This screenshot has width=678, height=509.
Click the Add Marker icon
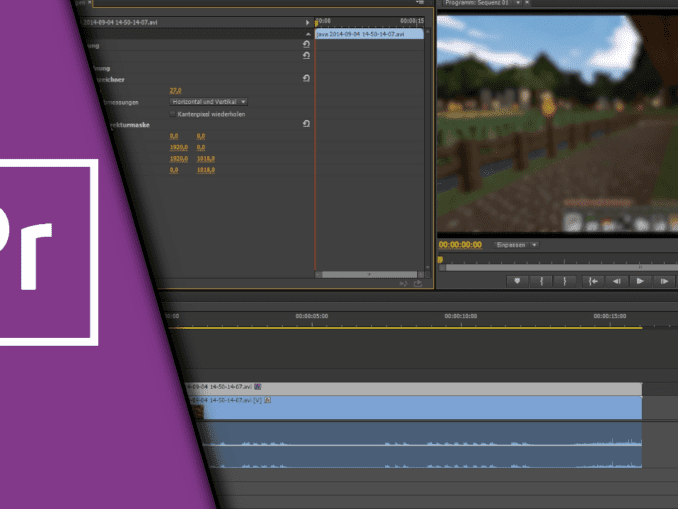[517, 281]
